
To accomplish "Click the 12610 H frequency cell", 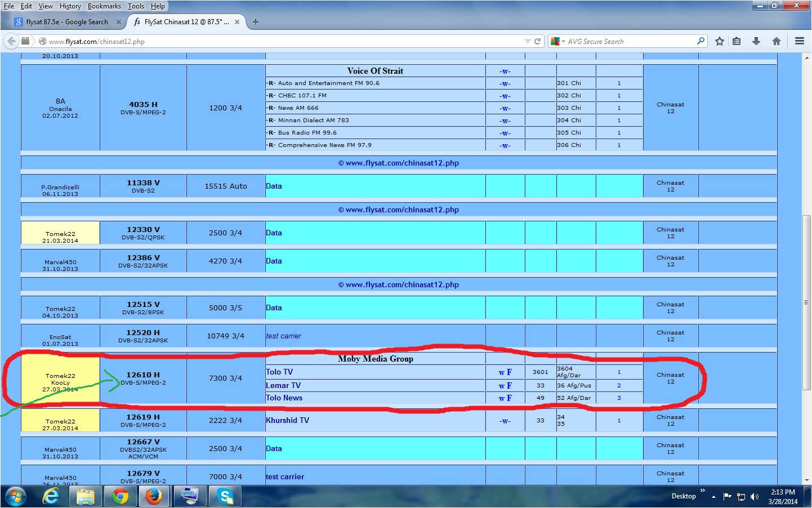I will (143, 378).
